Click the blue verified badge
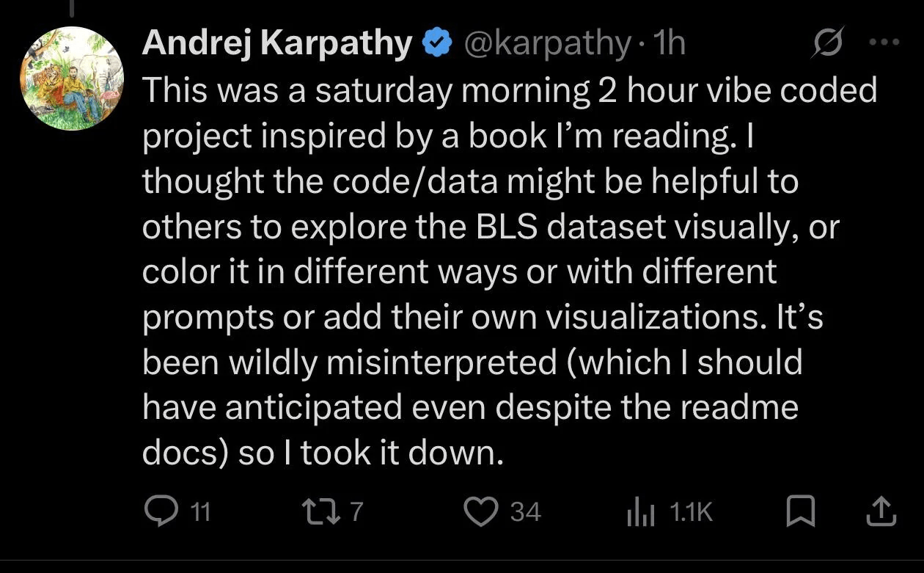The width and height of the screenshot is (924, 573). pos(438,44)
